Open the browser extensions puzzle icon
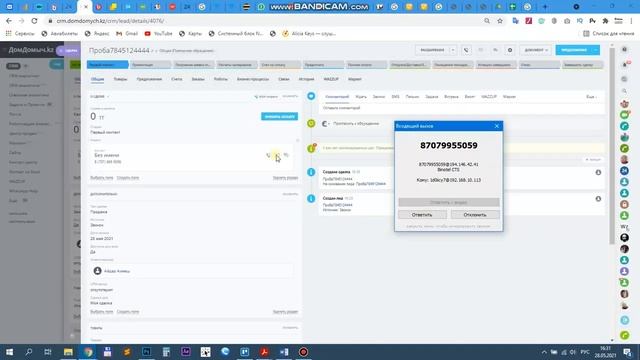The height and width of the screenshot is (360, 640). (605, 21)
